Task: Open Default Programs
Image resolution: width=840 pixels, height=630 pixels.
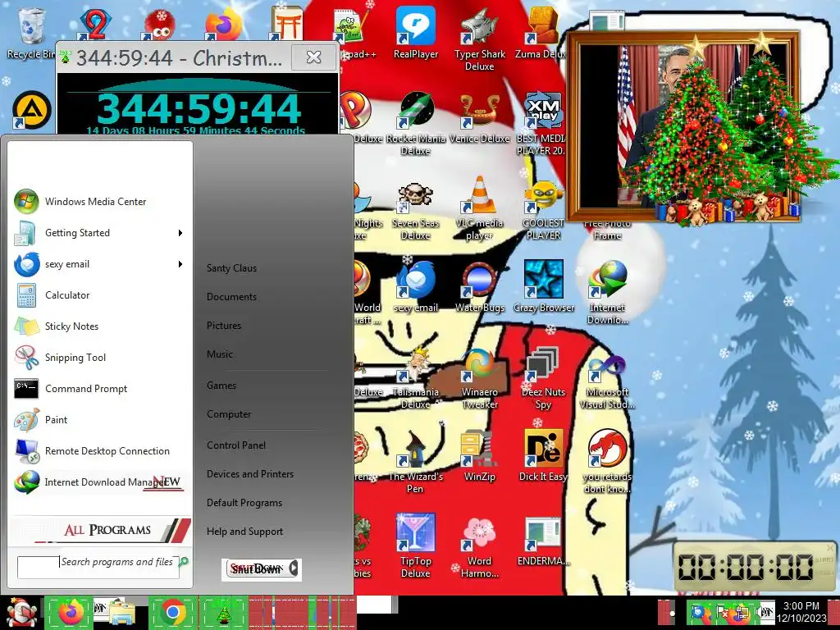Action: 244,503
